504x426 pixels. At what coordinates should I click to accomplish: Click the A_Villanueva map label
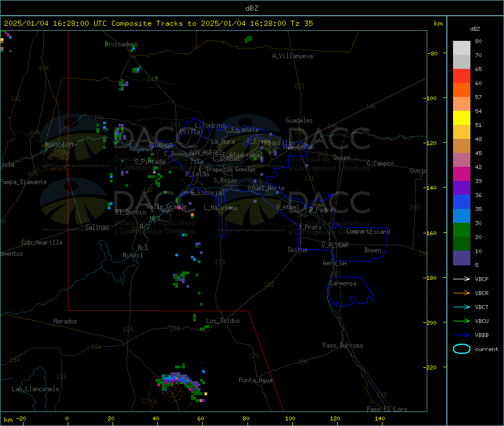(292, 56)
